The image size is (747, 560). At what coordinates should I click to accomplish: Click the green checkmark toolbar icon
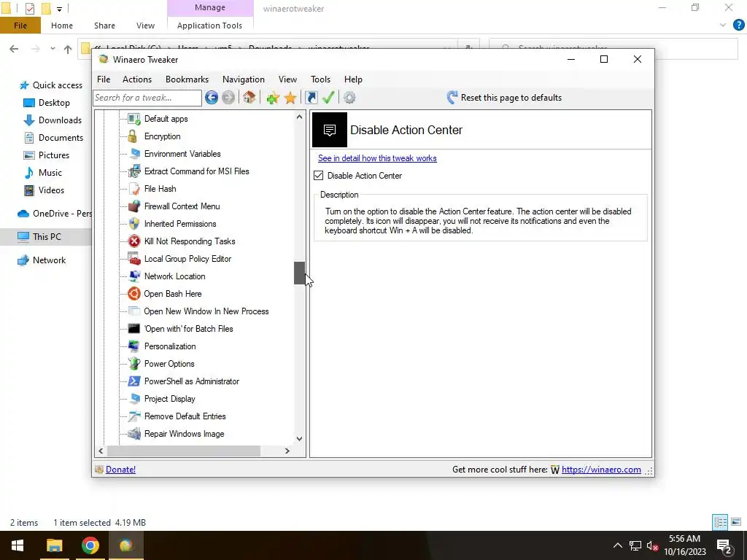pyautogui.click(x=328, y=98)
